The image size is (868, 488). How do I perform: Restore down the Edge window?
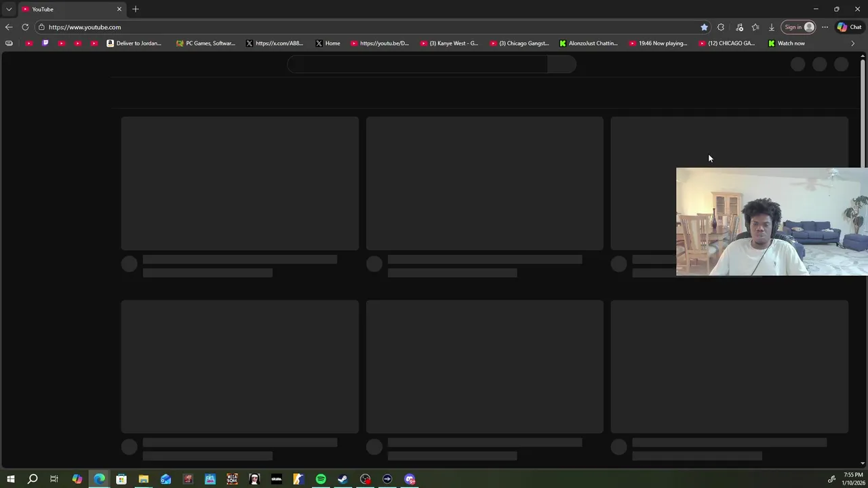pyautogui.click(x=837, y=9)
